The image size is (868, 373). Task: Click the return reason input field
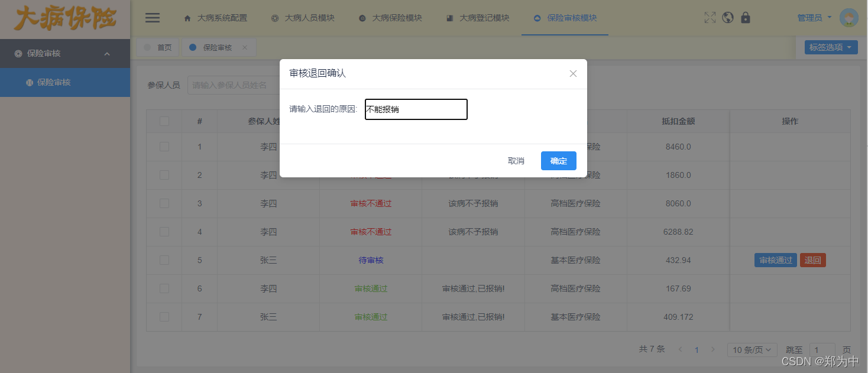coord(416,109)
